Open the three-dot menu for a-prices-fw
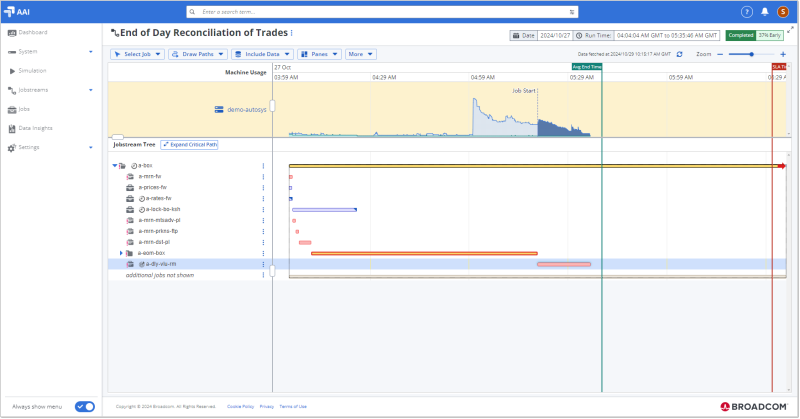This screenshot has height=419, width=800. [x=263, y=188]
